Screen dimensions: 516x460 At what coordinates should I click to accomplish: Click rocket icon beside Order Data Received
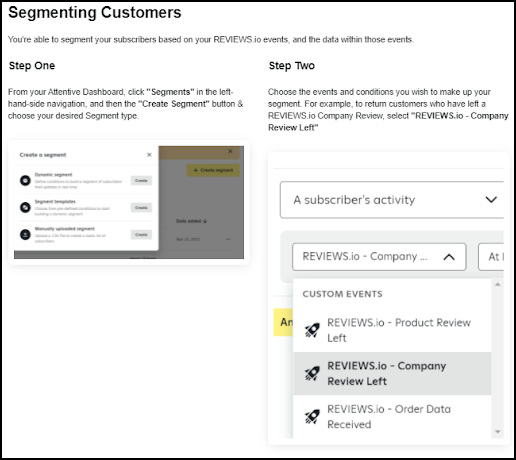pos(312,417)
